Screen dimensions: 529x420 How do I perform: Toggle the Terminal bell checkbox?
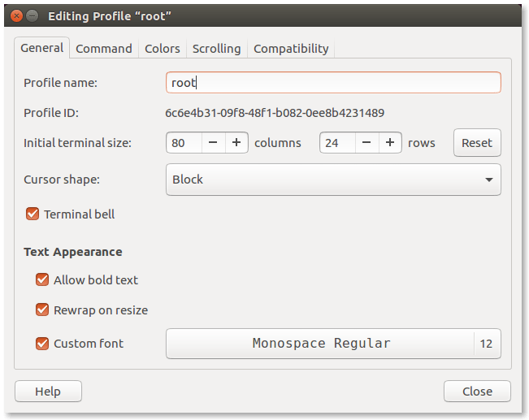tap(33, 214)
